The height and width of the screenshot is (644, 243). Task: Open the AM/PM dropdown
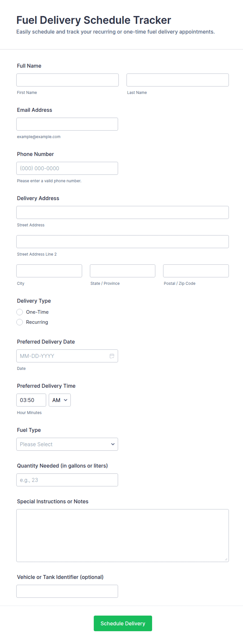[x=60, y=400]
